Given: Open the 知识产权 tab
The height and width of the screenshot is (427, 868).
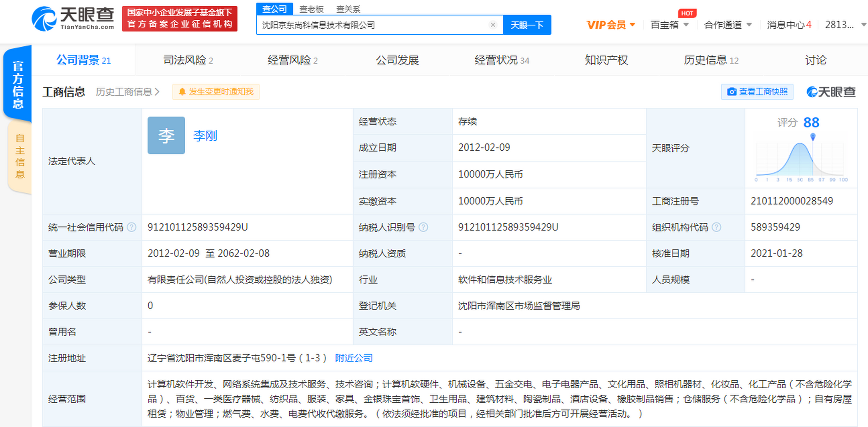Looking at the screenshot, I should pos(606,60).
